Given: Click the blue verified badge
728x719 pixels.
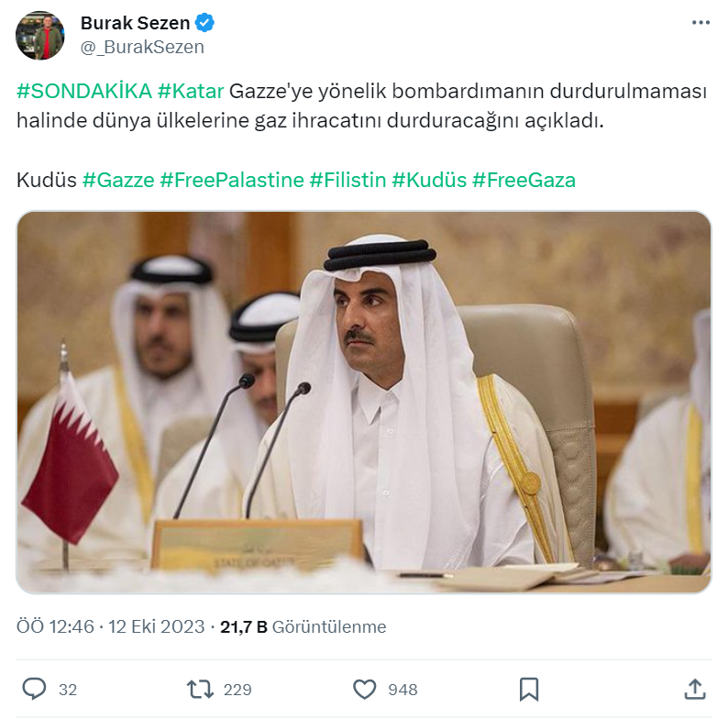Looking at the screenshot, I should click(204, 22).
